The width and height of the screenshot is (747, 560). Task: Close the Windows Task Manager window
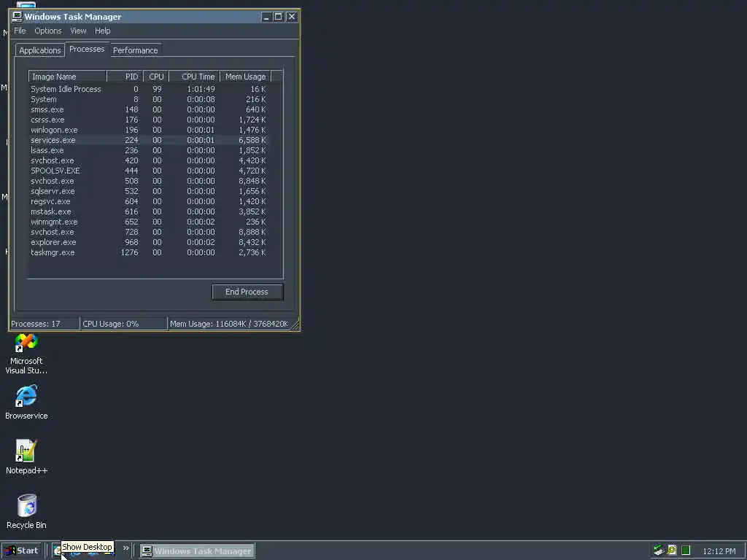click(292, 17)
